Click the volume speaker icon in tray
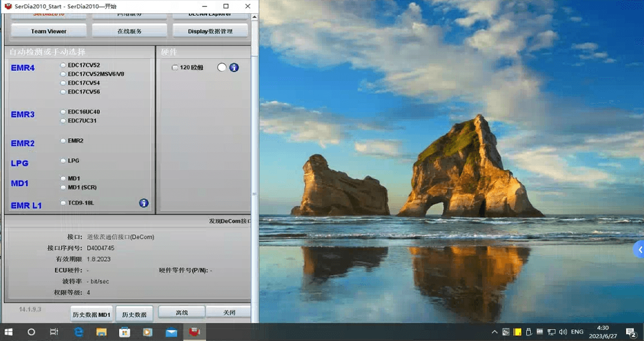The width and height of the screenshot is (644, 341). (x=562, y=332)
